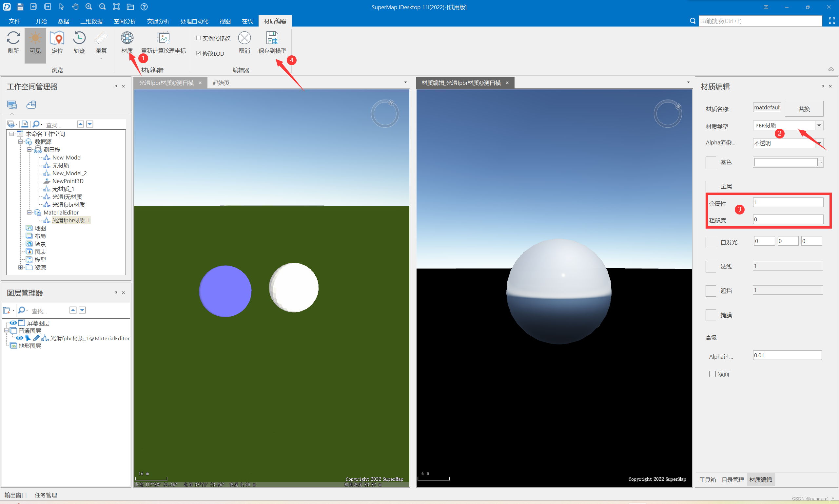Collapse the 测白模 datasource tree node
This screenshot has height=504, width=839.
[29, 149]
